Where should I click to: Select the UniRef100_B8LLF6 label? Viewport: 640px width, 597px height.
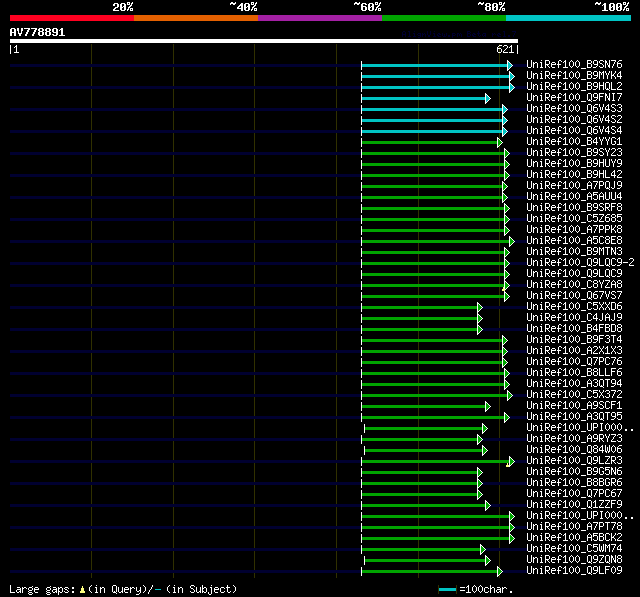pos(574,373)
